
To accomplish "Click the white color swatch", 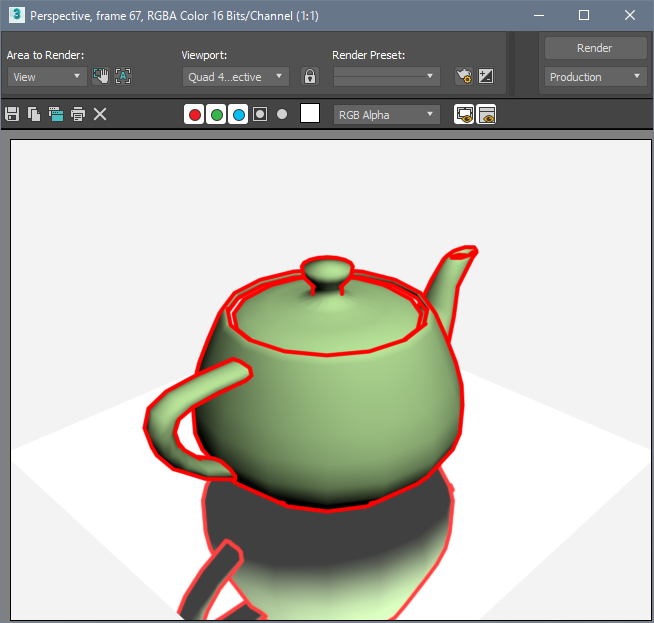I will [x=310, y=114].
